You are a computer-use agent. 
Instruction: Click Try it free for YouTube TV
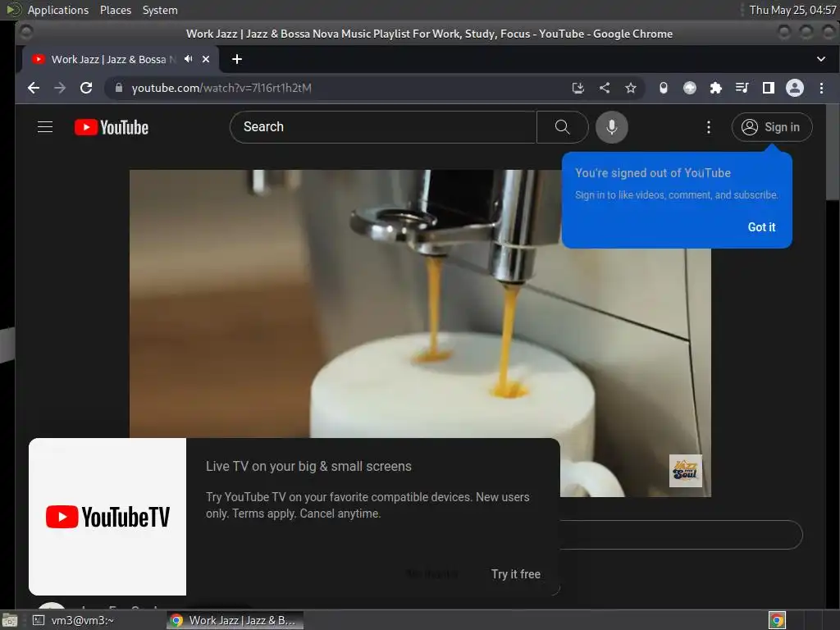coord(515,574)
